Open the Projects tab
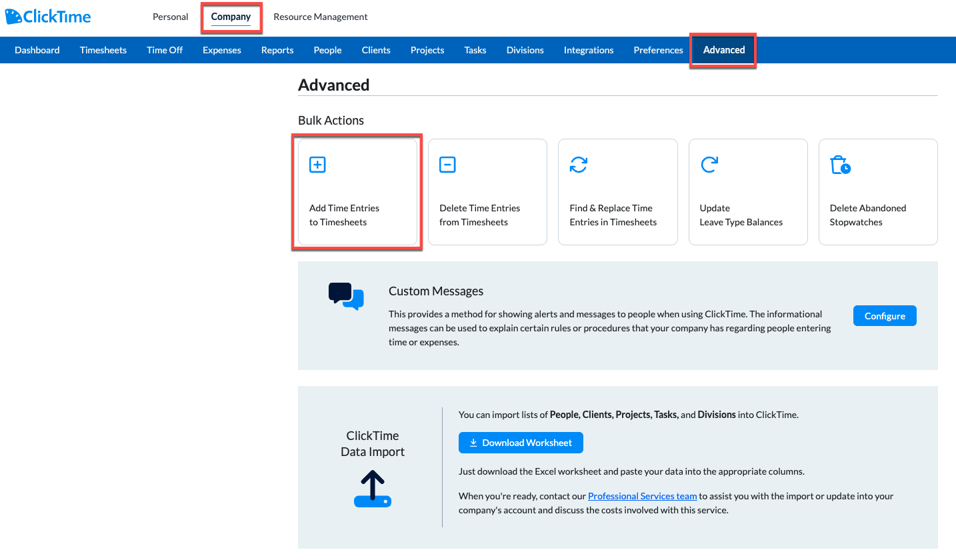 click(x=427, y=50)
